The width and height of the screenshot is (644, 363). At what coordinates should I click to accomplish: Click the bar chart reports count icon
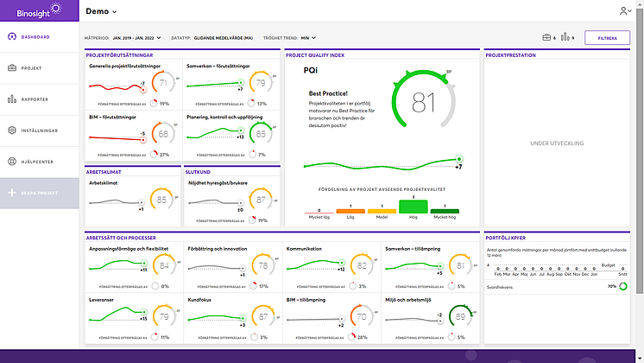(565, 37)
